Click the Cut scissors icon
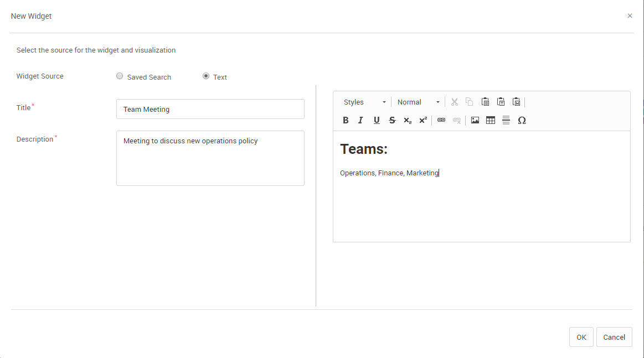Screen dimensions: 644x358 tap(454, 102)
